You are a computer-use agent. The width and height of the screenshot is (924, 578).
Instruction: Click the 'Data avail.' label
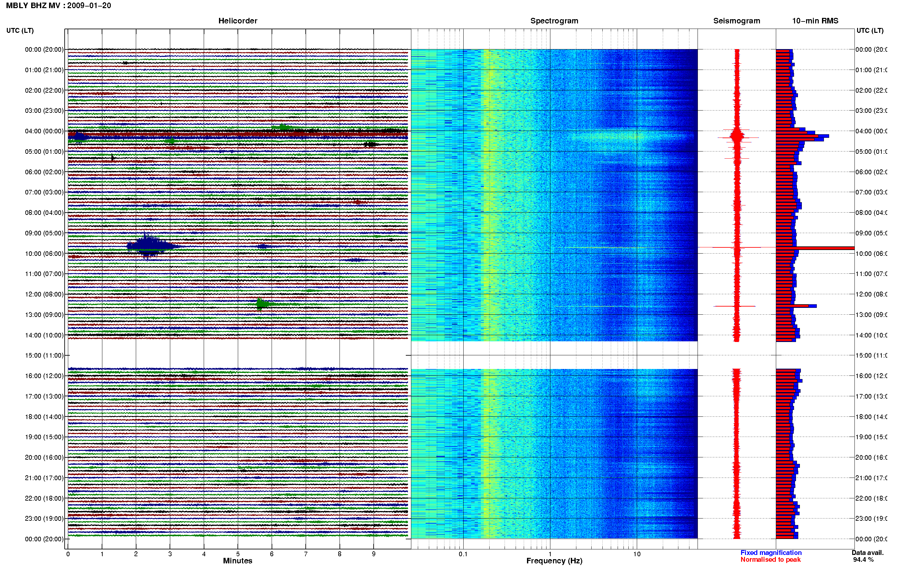click(867, 553)
